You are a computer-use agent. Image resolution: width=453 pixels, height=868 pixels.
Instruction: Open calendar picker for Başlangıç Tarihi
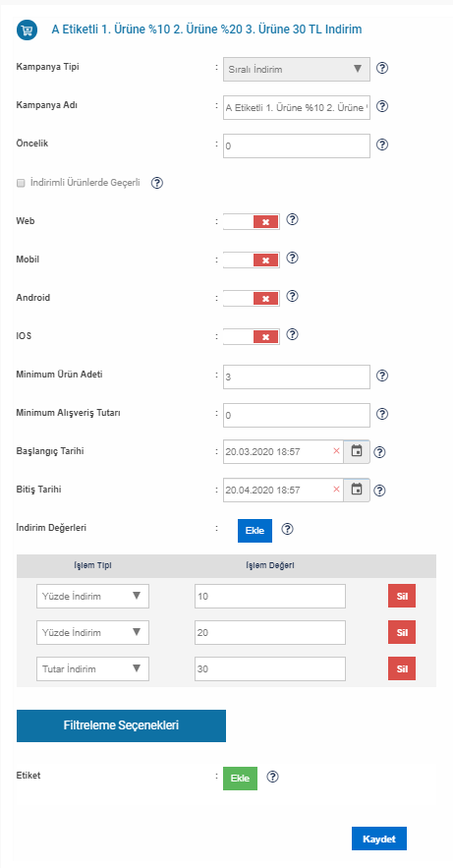point(357,452)
